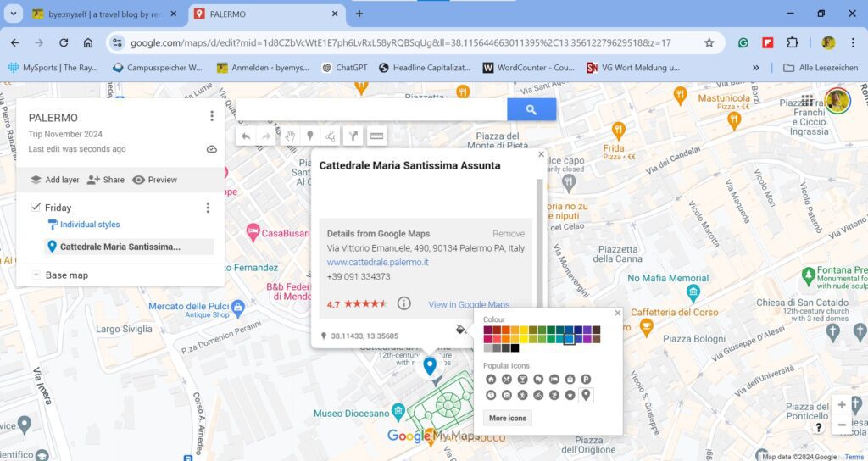Click the blue search magnifier button

pyautogui.click(x=531, y=109)
